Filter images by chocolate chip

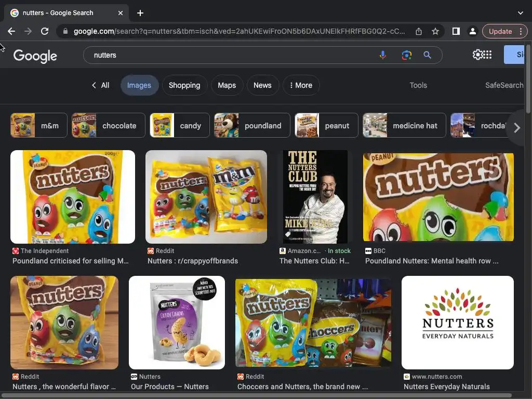coord(109,126)
